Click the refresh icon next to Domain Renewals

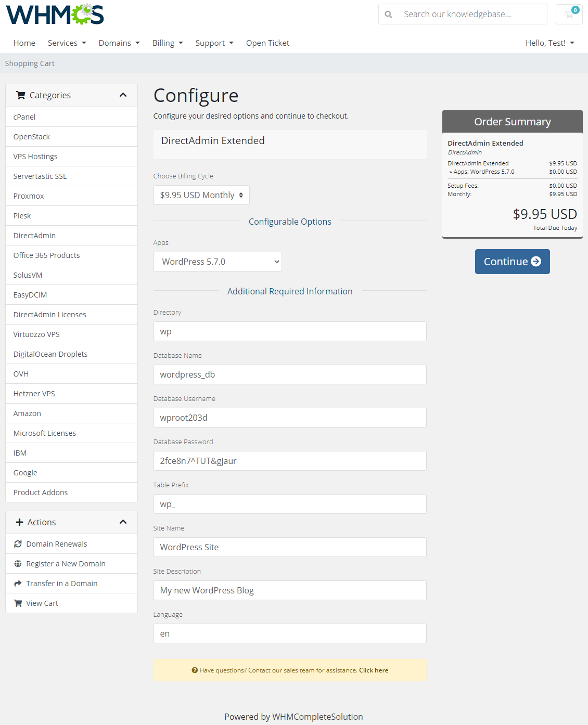click(x=18, y=543)
